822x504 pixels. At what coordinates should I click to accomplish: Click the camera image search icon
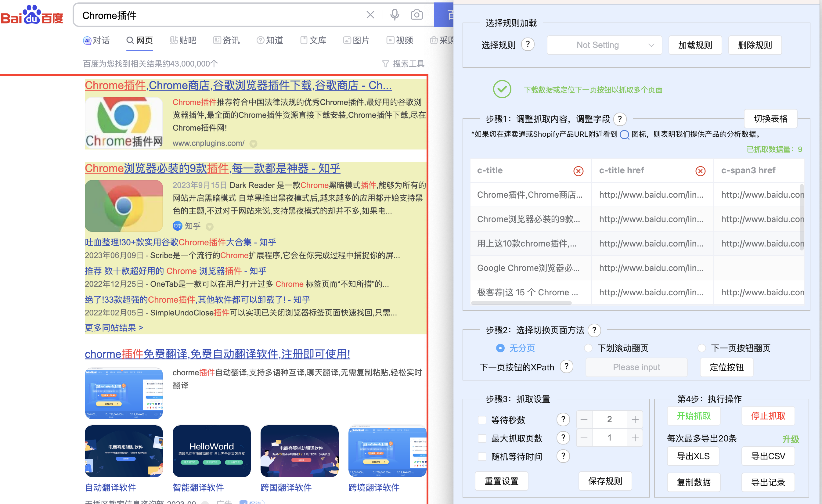[416, 15]
